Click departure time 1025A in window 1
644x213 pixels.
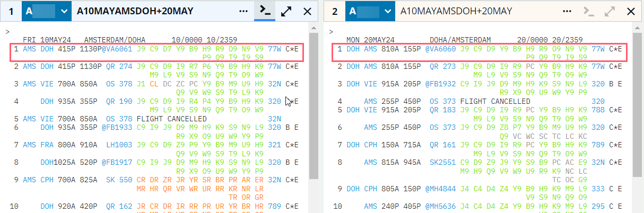click(64, 162)
